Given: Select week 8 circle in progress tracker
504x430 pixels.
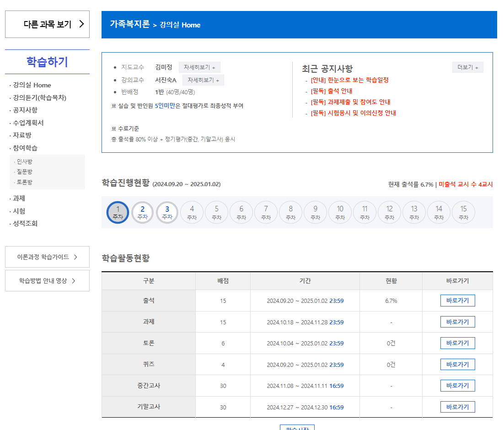Looking at the screenshot, I should pyautogui.click(x=290, y=213).
